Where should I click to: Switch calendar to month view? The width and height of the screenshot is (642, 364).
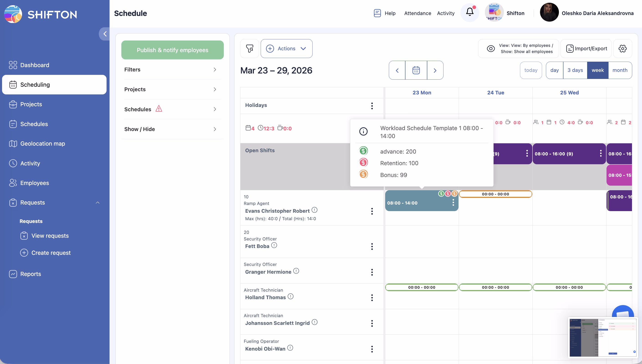[620, 70]
